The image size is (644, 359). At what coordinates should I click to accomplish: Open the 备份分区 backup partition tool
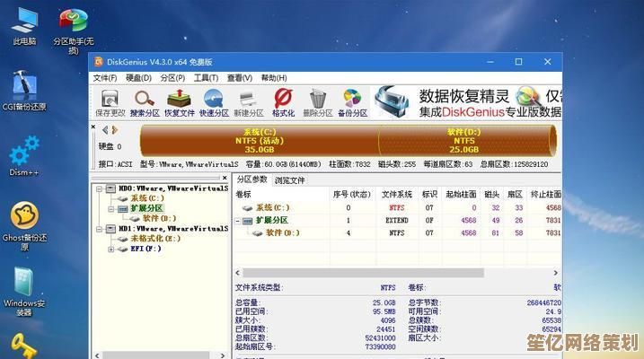coord(352,103)
